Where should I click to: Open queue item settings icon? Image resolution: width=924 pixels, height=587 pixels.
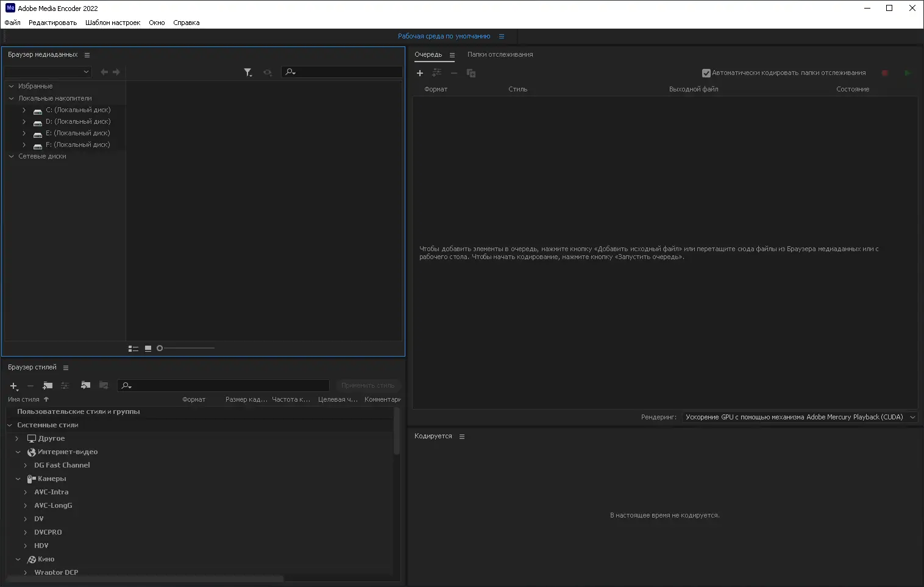click(437, 73)
